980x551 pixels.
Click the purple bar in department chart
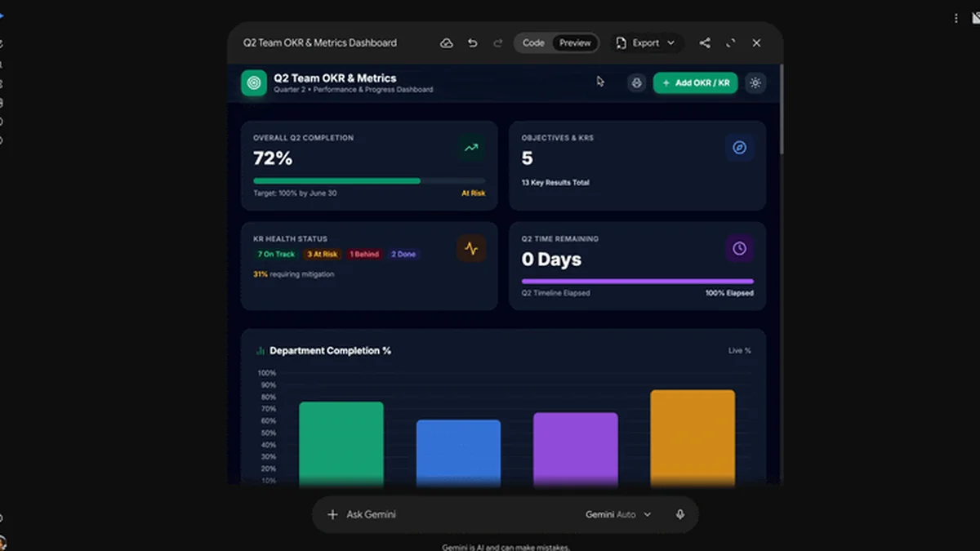(576, 449)
